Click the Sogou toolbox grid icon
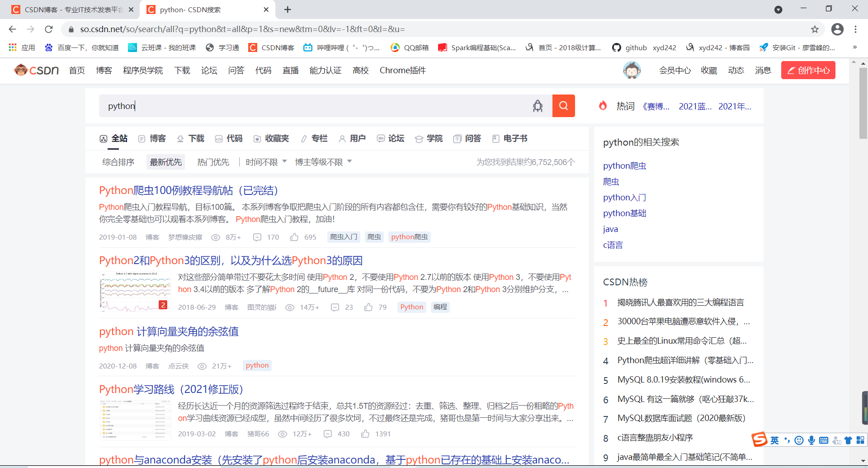 click(x=860, y=440)
